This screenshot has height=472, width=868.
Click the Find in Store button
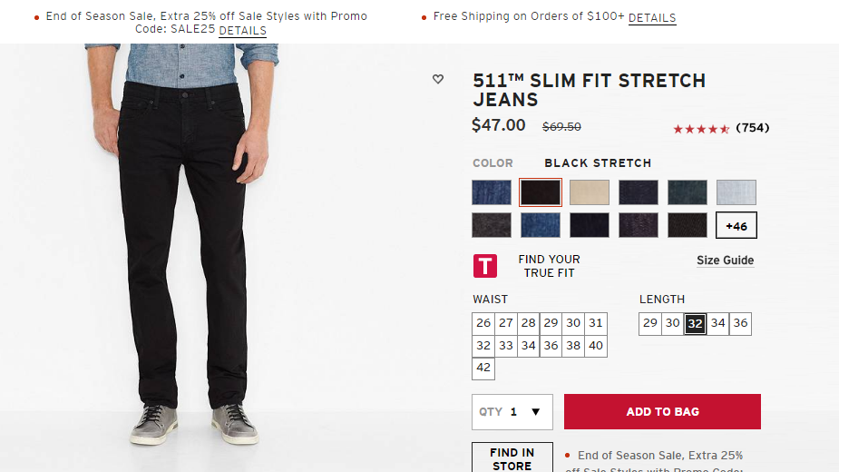[512, 458]
